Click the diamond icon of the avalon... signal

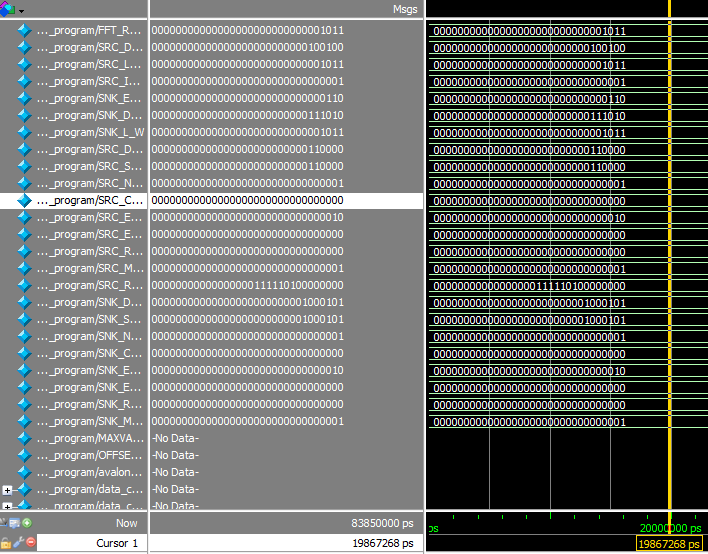tap(24, 472)
